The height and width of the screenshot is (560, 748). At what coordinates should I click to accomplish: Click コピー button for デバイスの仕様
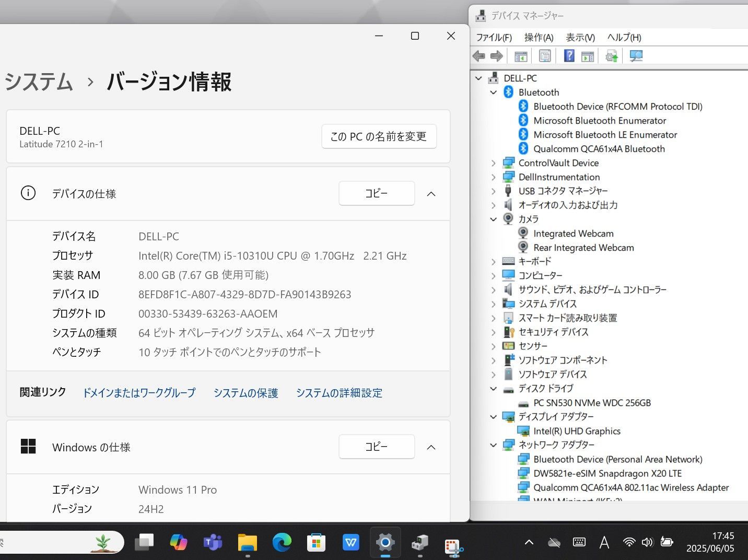pyautogui.click(x=377, y=193)
